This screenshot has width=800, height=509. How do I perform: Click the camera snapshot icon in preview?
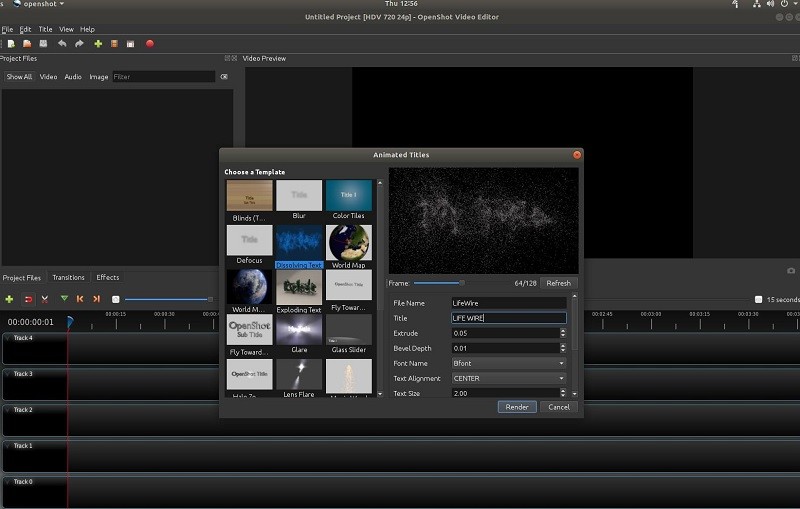[791, 270]
